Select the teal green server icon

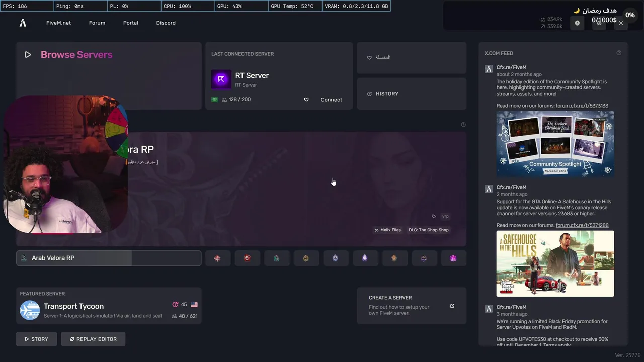276,258
